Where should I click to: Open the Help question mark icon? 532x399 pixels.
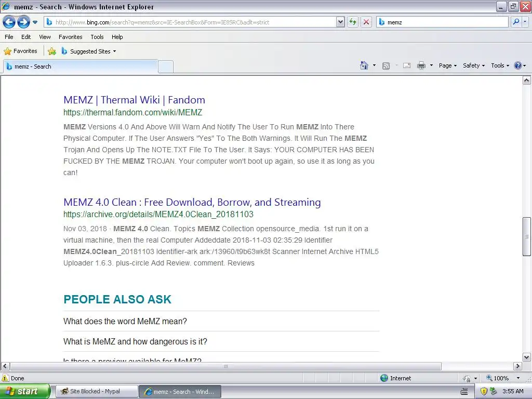[x=518, y=65]
